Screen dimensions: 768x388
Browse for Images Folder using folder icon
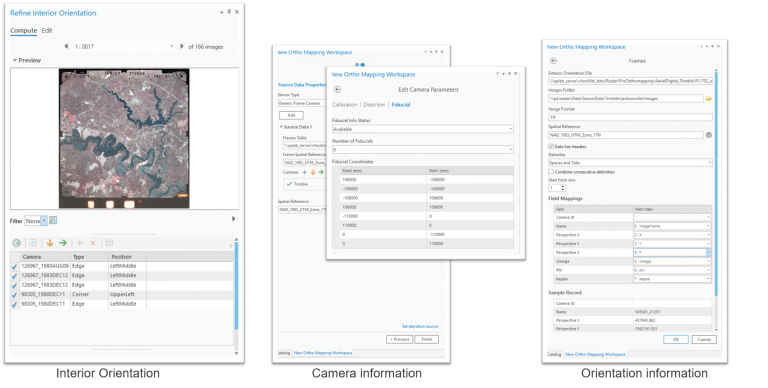tap(708, 98)
